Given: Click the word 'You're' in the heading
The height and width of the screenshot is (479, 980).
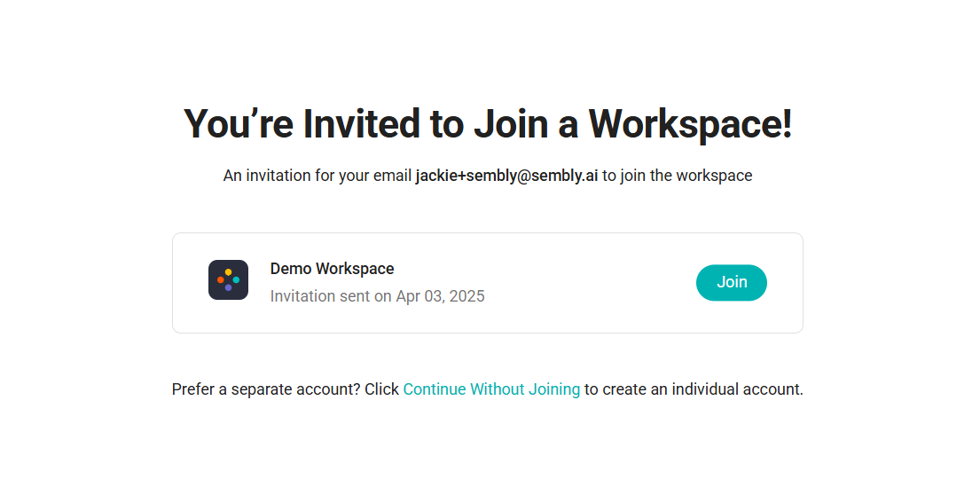Looking at the screenshot, I should (x=238, y=124).
